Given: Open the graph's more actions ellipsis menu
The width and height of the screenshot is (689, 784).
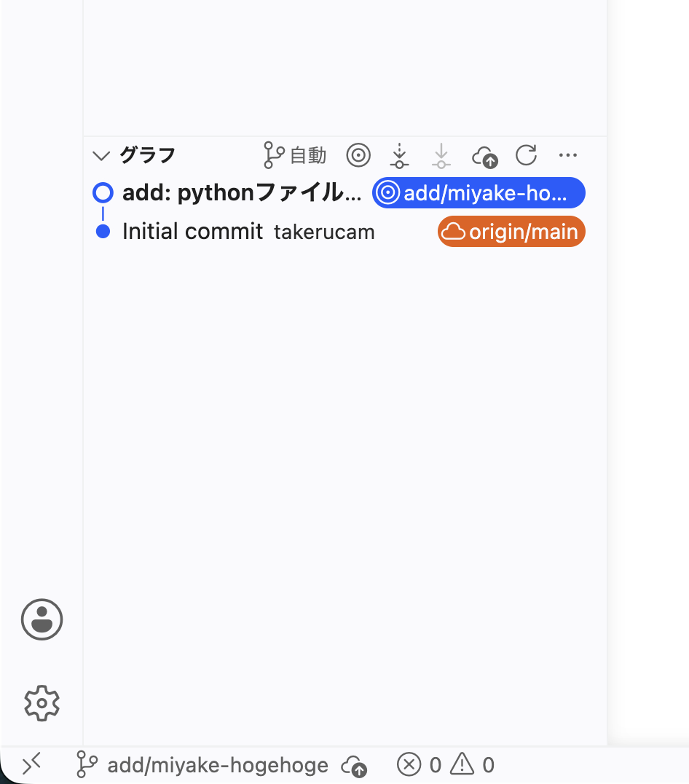Looking at the screenshot, I should (x=568, y=155).
